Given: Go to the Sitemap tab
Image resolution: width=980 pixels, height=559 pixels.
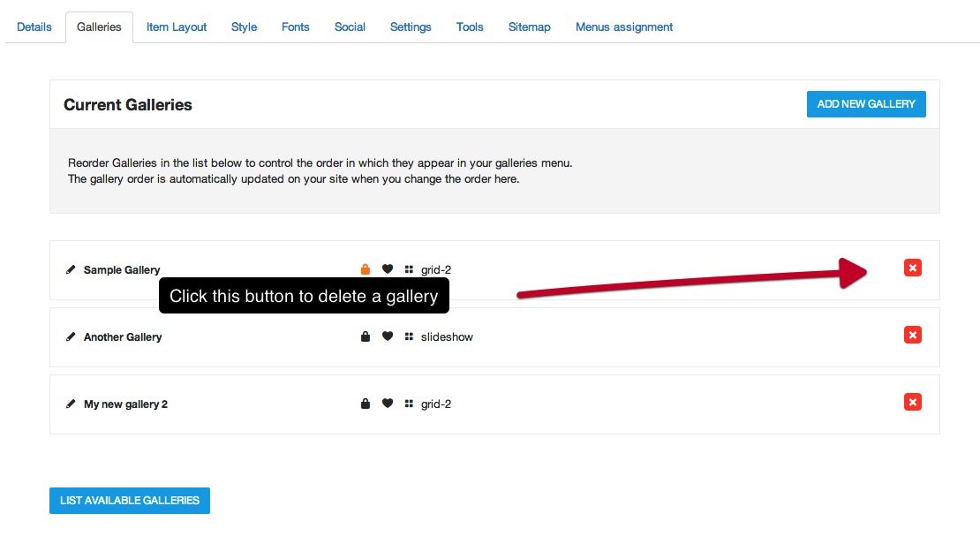Looking at the screenshot, I should [x=530, y=26].
